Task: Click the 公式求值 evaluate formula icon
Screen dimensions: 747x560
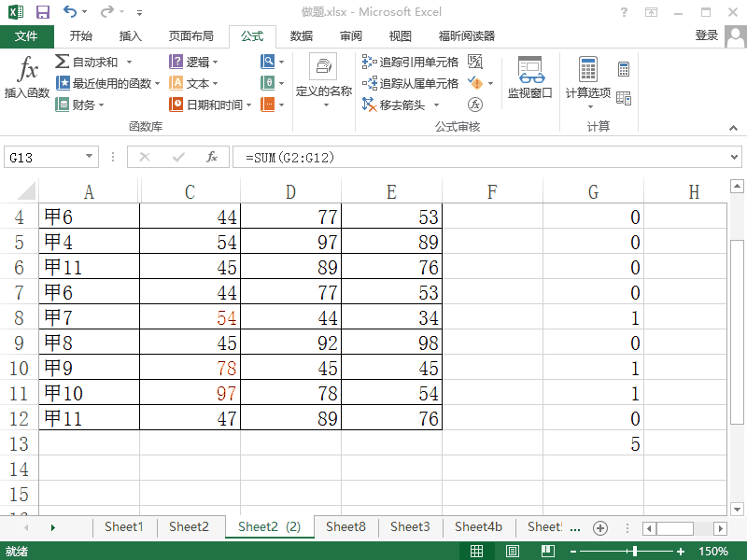Action: pyautogui.click(x=474, y=103)
